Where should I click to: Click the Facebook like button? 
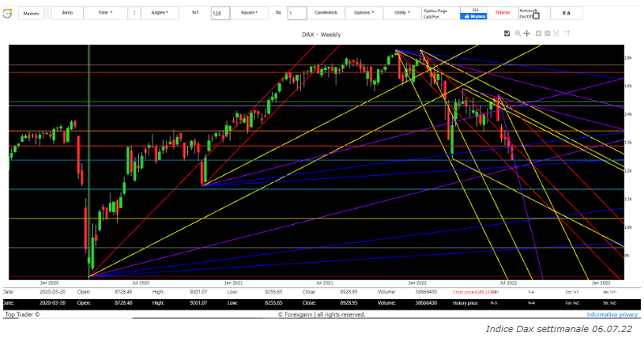(475, 15)
